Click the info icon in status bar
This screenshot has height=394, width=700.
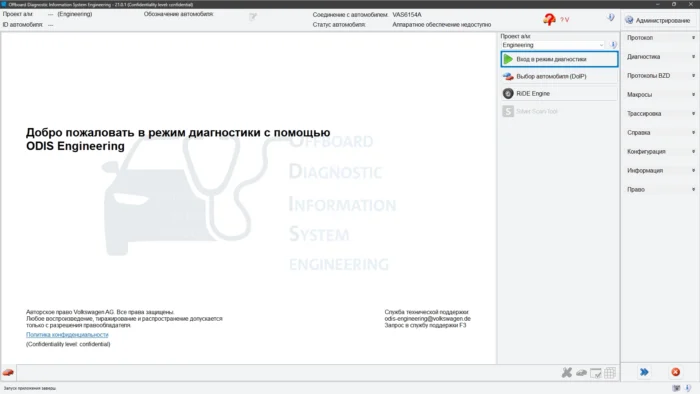click(688, 388)
